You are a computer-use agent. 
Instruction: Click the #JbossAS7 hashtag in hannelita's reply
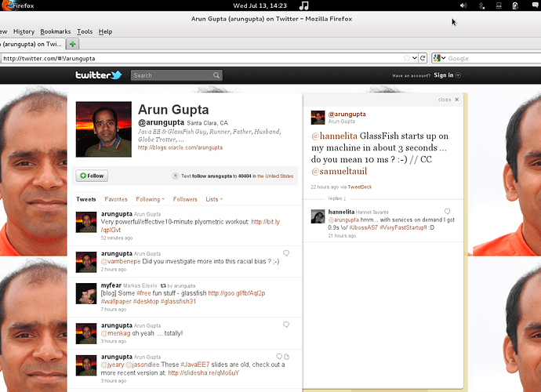[x=363, y=227]
